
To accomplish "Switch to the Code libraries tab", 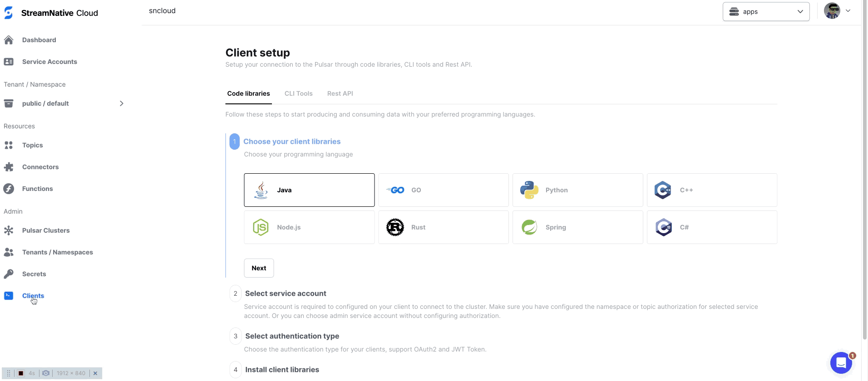I will (x=248, y=93).
